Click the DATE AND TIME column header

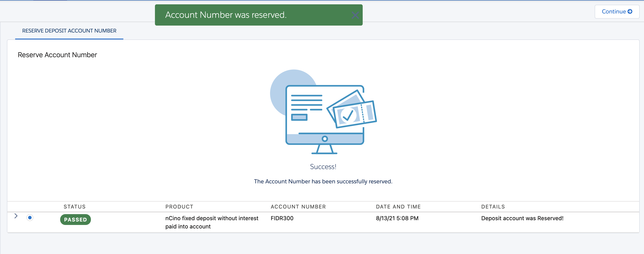pyautogui.click(x=398, y=207)
